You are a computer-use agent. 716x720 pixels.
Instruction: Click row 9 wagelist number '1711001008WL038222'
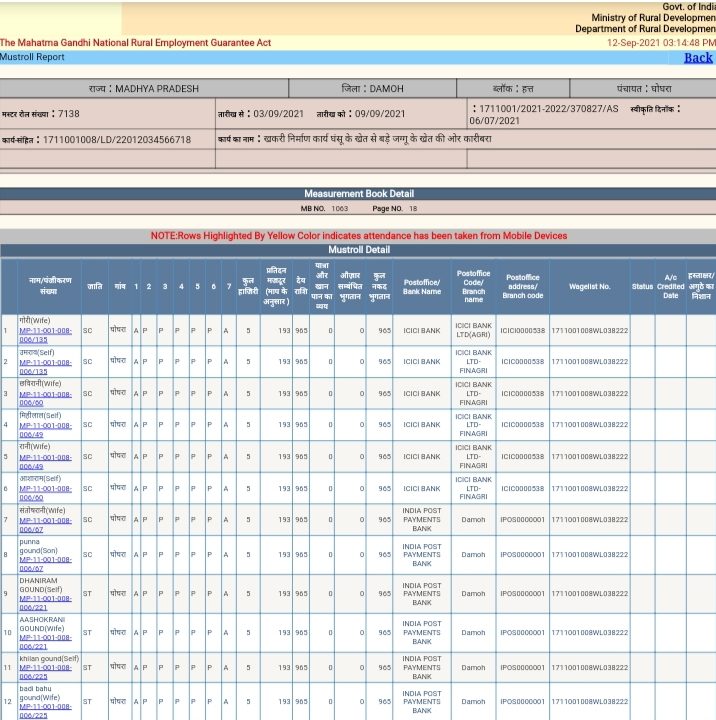coord(589,594)
